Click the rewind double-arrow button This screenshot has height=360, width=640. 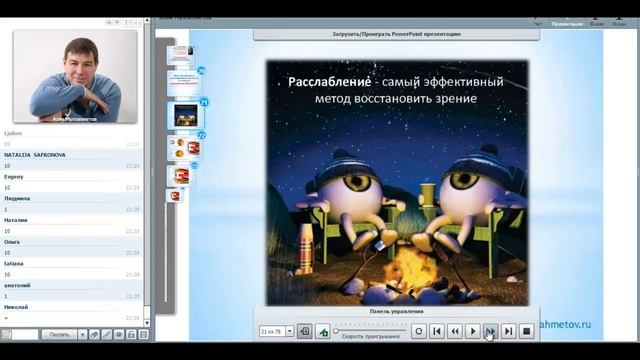click(x=455, y=331)
